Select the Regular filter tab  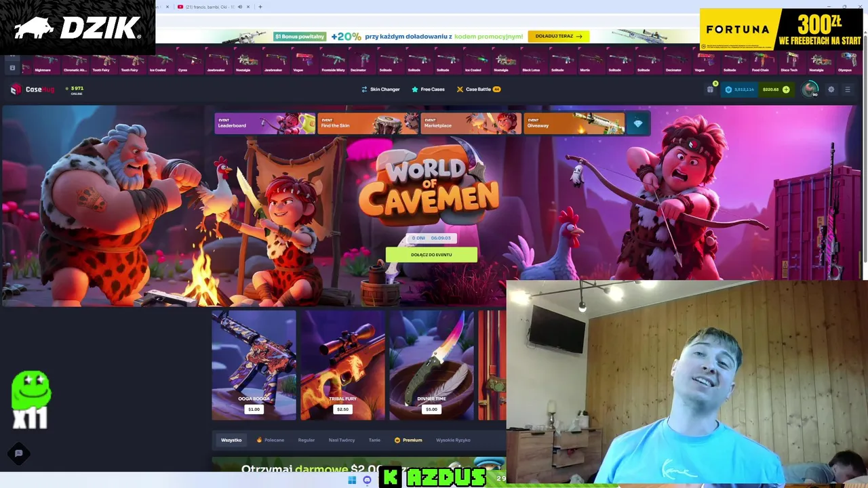pos(307,440)
